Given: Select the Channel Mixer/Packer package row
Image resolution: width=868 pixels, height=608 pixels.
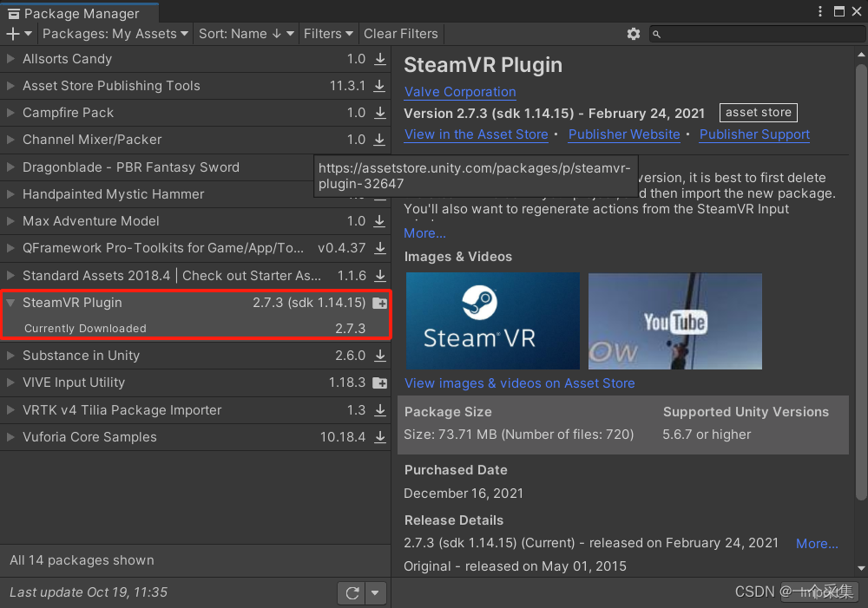Looking at the screenshot, I should tap(195, 140).
